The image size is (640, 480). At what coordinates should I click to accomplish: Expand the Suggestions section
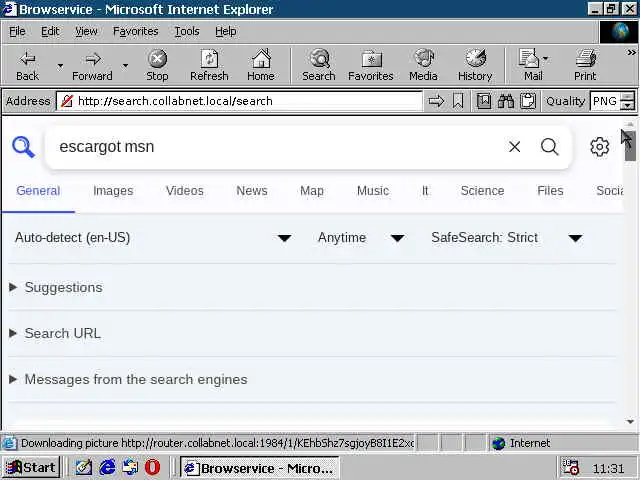[56, 287]
